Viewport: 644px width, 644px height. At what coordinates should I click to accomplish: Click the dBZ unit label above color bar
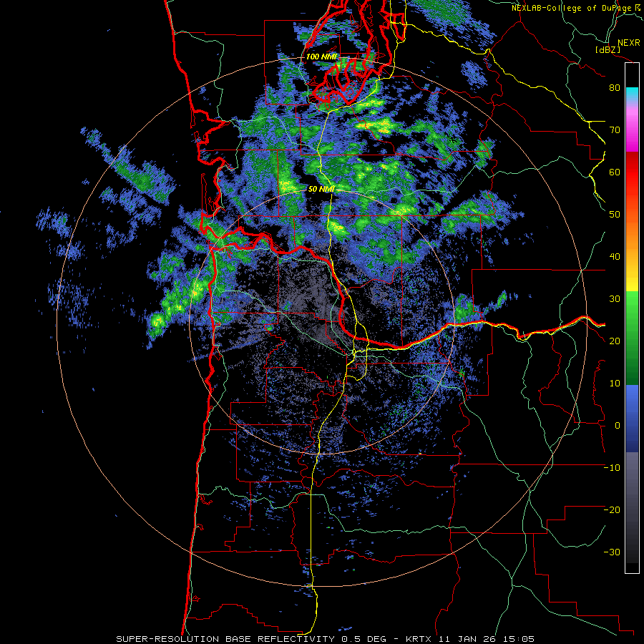[608, 49]
